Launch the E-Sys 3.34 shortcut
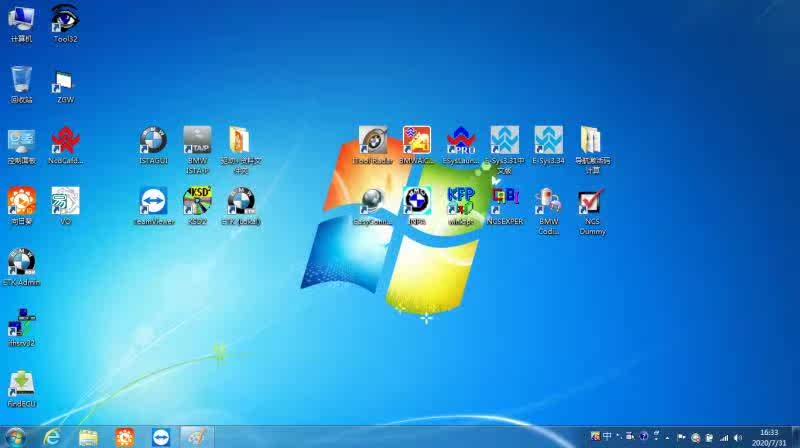The width and height of the screenshot is (800, 448). pyautogui.click(x=548, y=145)
